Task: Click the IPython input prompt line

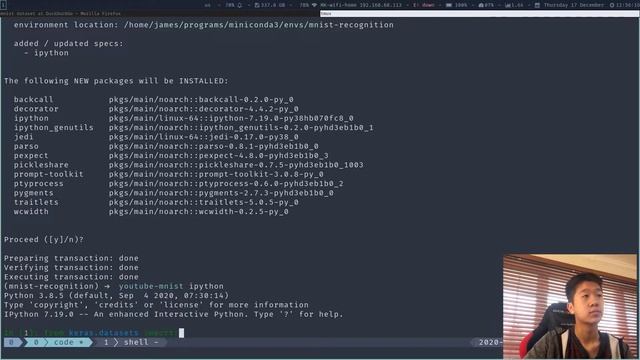Action: [94, 333]
